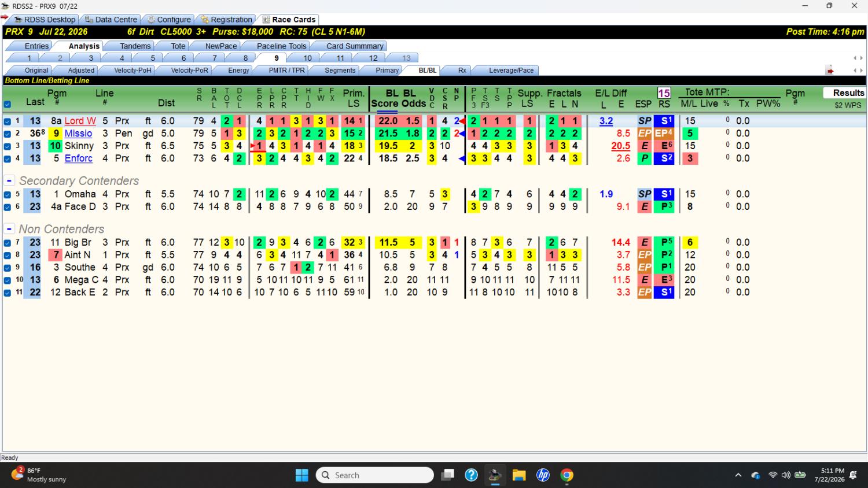Open the Card Summary tab
This screenshot has width=868, height=488.
coord(354,46)
